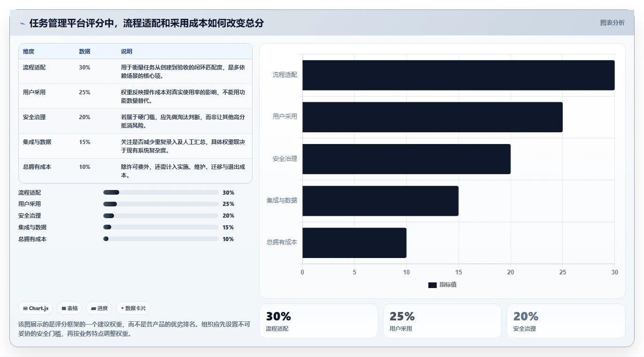Click the 30% cell in the table
The image size is (644, 357).
coord(84,68)
